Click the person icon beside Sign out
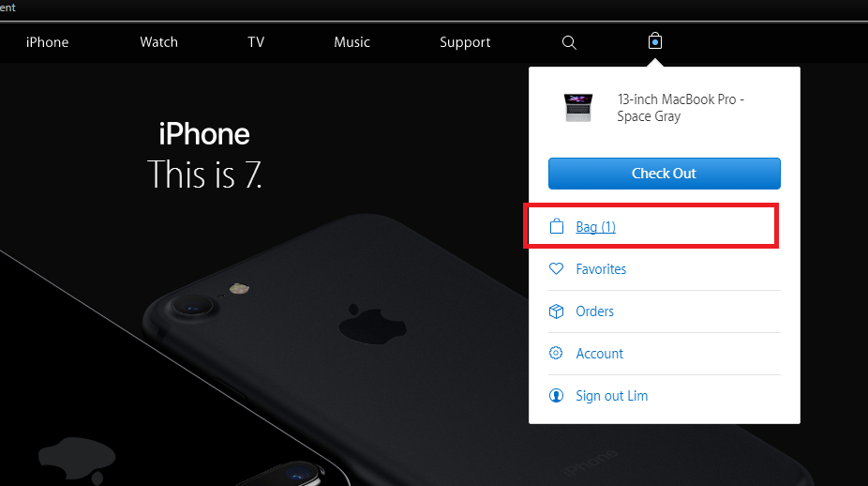 coord(556,395)
